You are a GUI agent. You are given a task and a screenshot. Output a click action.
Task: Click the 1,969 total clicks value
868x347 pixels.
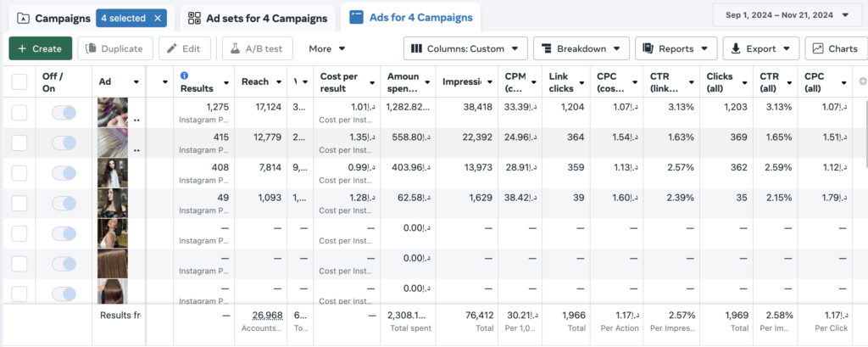(737, 315)
